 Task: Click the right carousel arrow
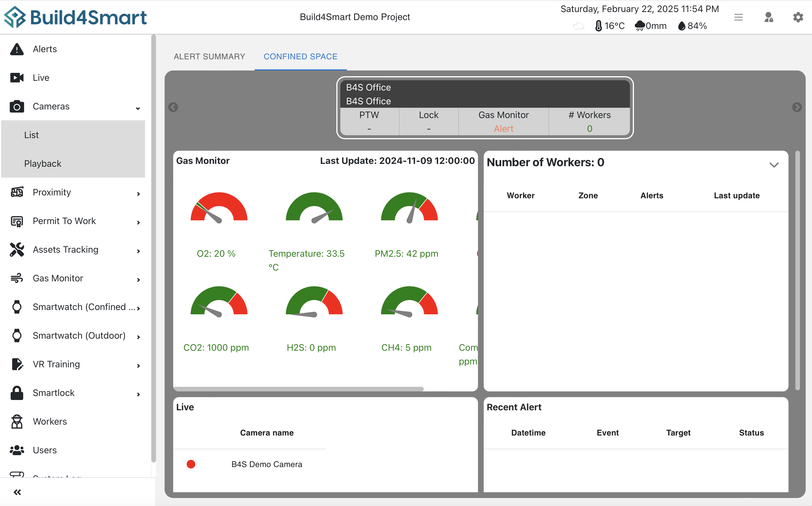coord(797,107)
